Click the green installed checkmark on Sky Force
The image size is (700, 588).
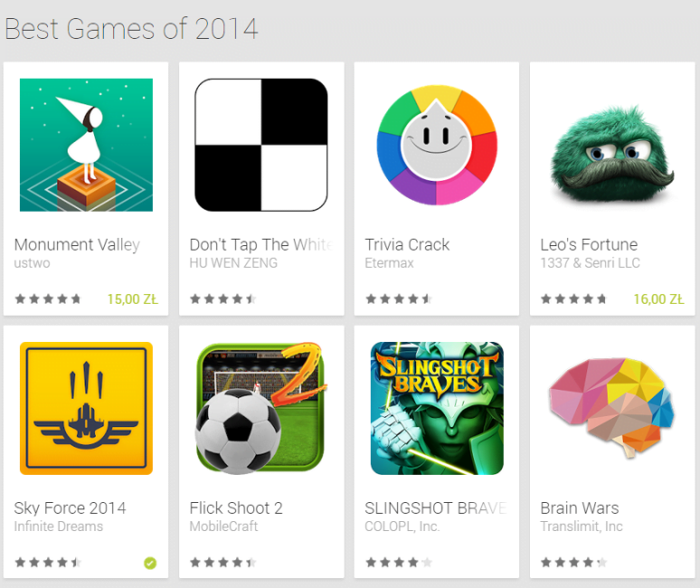pos(150,564)
